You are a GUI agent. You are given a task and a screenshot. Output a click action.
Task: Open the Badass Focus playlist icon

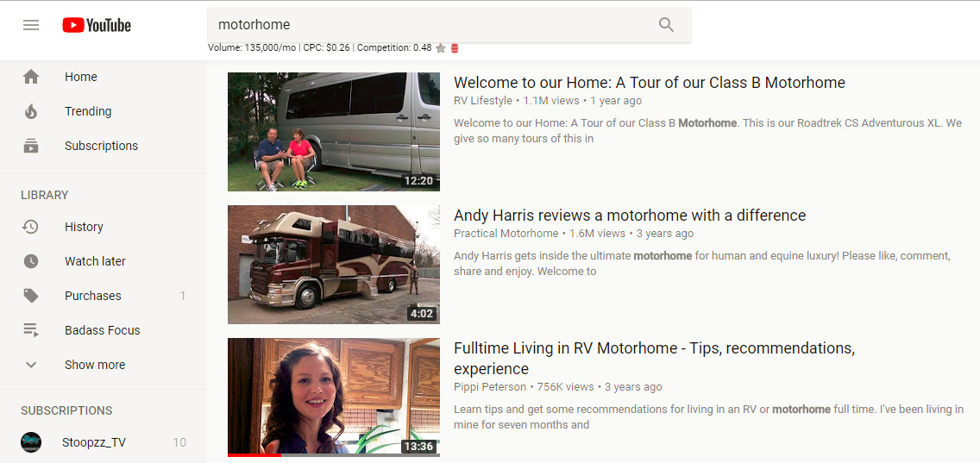click(31, 330)
